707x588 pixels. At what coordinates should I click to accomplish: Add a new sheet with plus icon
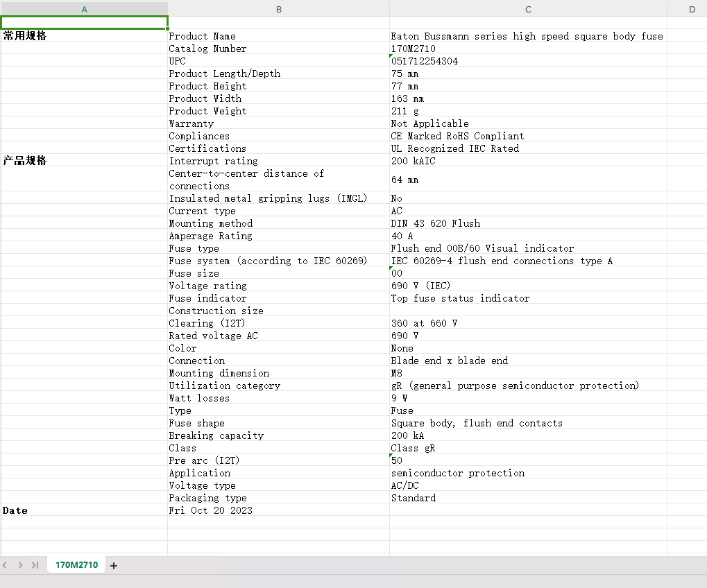pyautogui.click(x=114, y=566)
